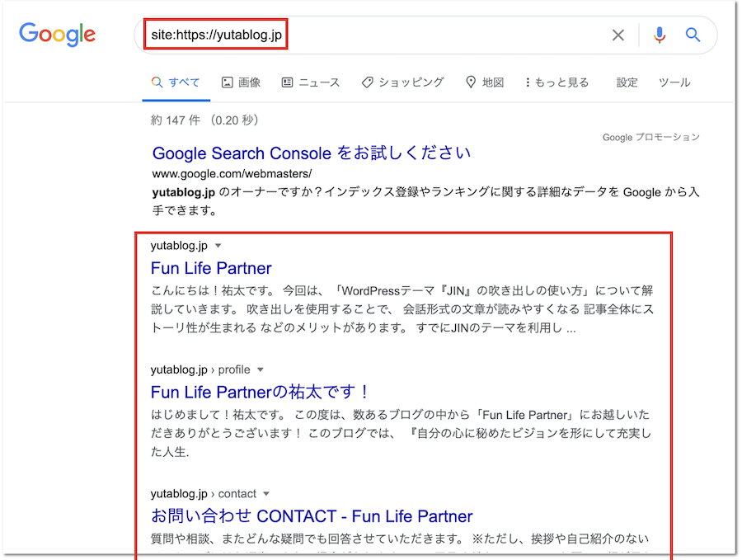742x560 pixels.
Task: Expand the もっと見る more menu
Action: [x=556, y=82]
